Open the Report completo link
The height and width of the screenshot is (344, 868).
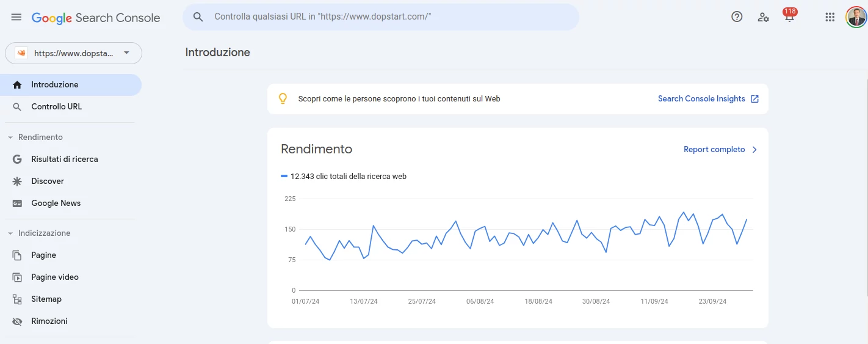(x=714, y=150)
